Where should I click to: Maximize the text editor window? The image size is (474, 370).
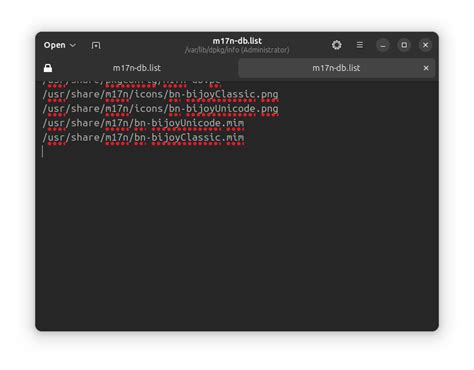[404, 45]
